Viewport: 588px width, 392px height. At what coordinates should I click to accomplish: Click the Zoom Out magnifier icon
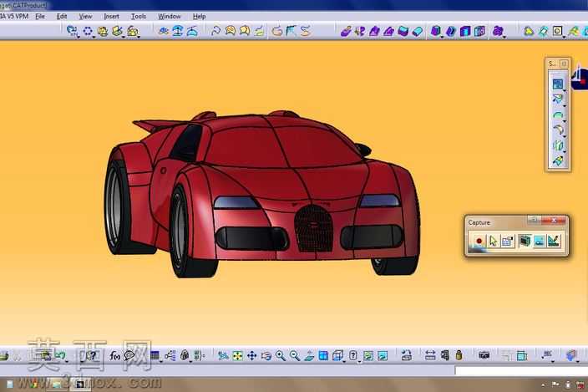tap(295, 355)
